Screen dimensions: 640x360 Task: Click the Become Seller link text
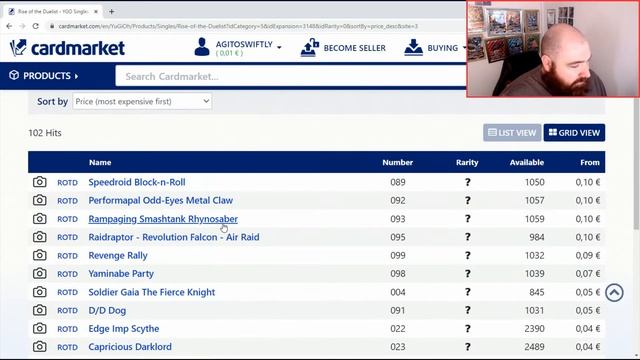click(x=354, y=48)
